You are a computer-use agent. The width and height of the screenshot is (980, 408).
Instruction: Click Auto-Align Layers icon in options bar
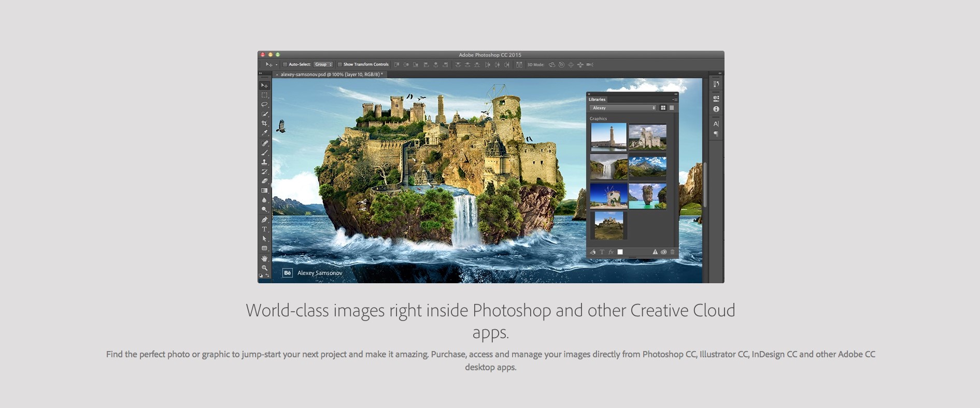tap(519, 65)
